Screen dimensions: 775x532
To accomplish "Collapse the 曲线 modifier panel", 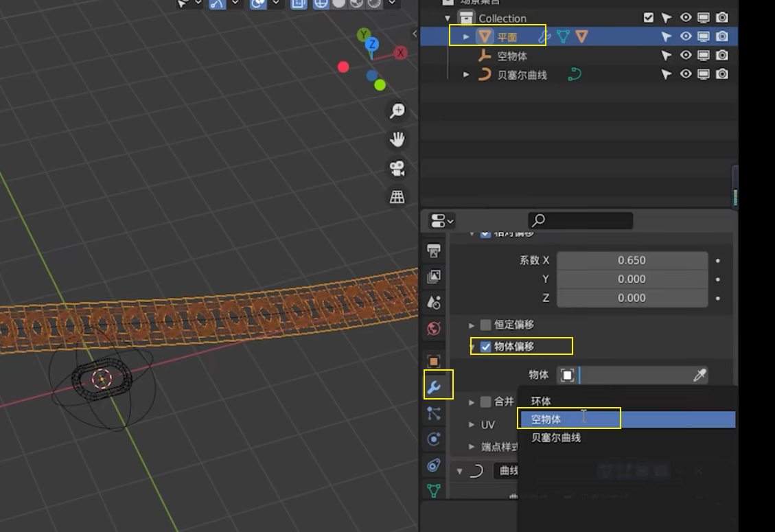I will click(460, 471).
